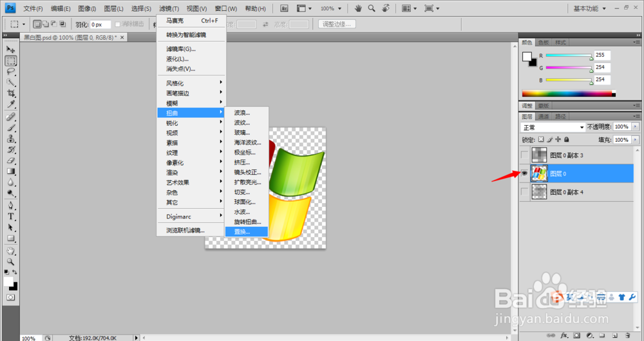
Task: Toggle lock transparent pixels
Action: [541, 139]
